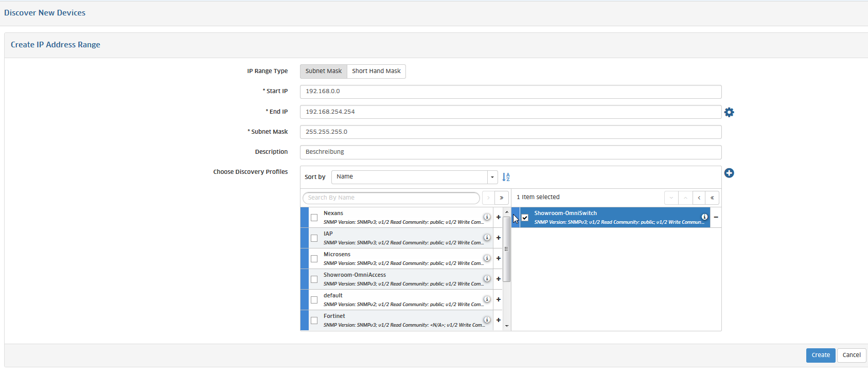This screenshot has width=868, height=374.
Task: Toggle the A-Z sort order icon
Action: 506,177
